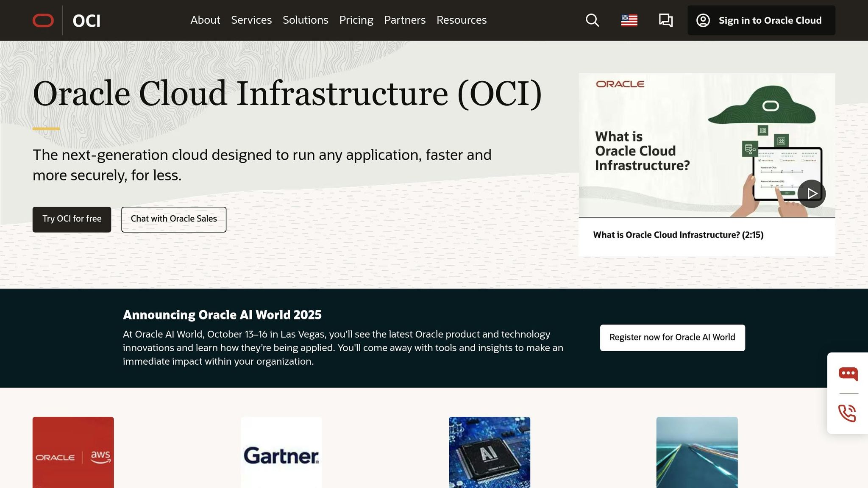Screen dimensions: 868x488
Task: Open Chat with Oracle Sales
Action: [x=174, y=219]
